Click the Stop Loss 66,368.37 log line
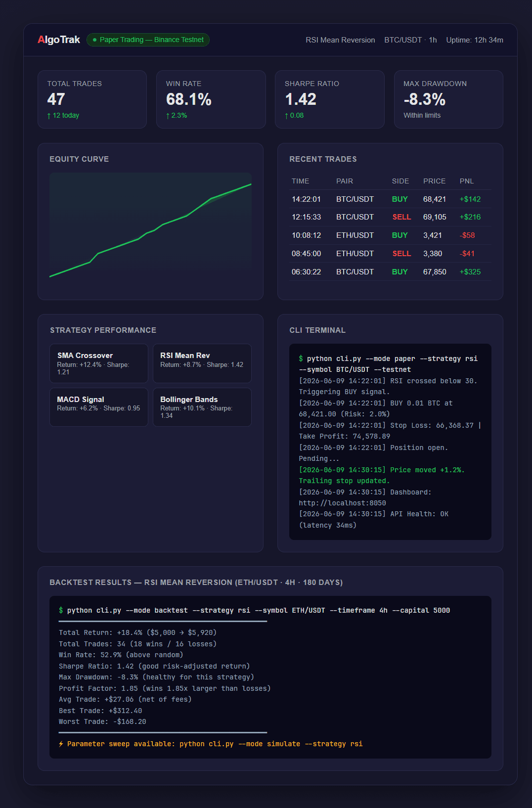Viewport: 532px width, 808px height. coord(390,431)
